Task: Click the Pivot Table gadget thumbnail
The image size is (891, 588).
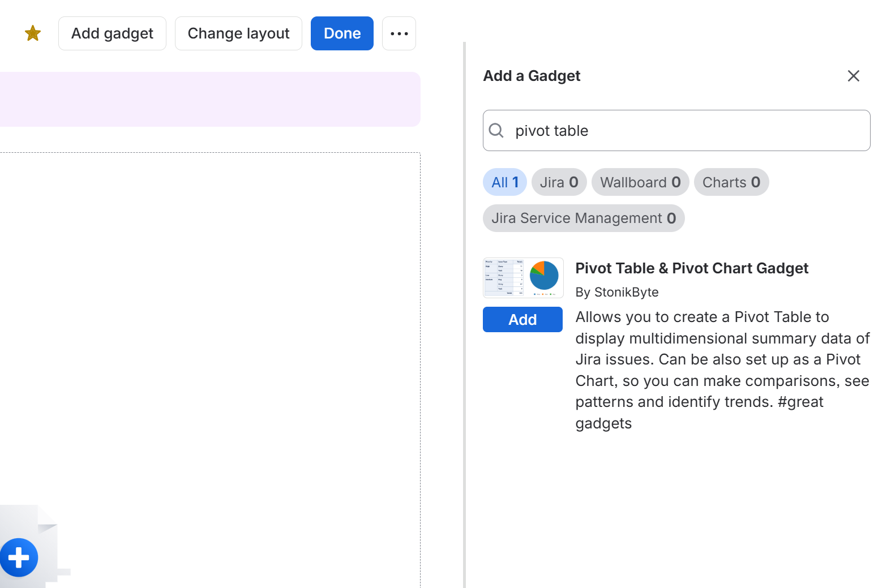Action: click(x=523, y=278)
